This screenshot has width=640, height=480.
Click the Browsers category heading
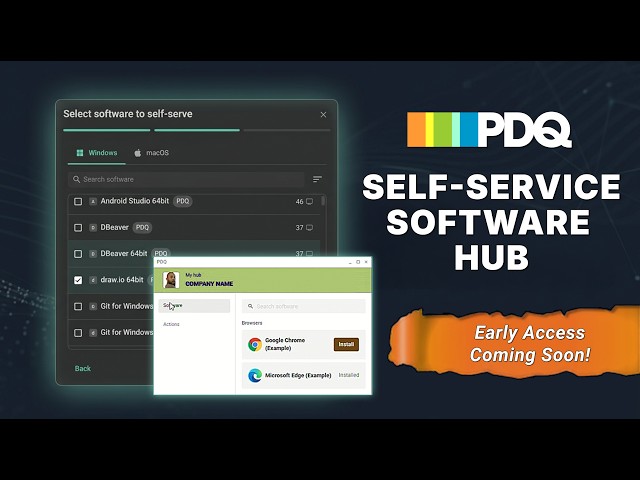coord(252,323)
